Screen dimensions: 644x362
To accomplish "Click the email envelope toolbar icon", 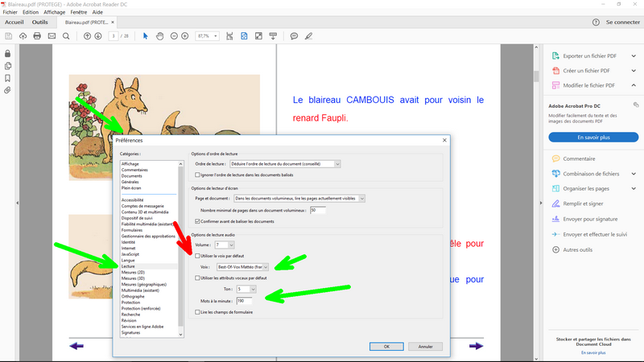I will pos(52,36).
